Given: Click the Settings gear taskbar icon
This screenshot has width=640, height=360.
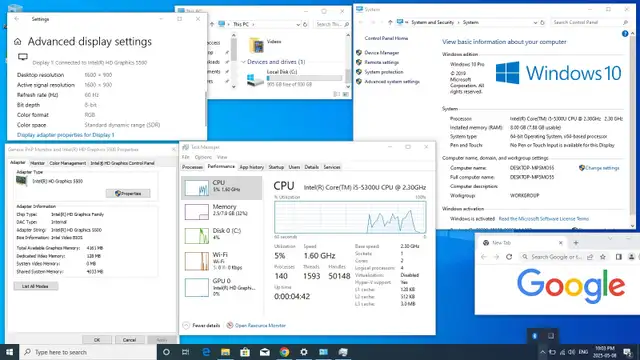Looking at the screenshot, I should point(304,352).
